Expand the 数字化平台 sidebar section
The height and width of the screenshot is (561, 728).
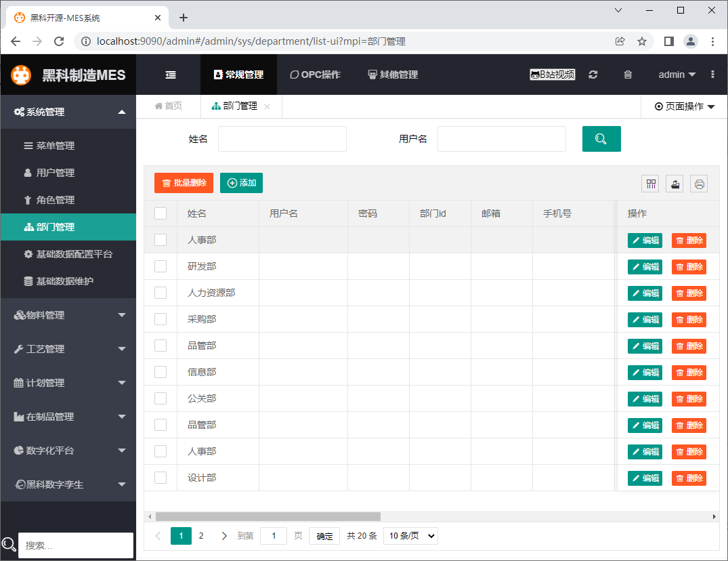click(x=68, y=451)
